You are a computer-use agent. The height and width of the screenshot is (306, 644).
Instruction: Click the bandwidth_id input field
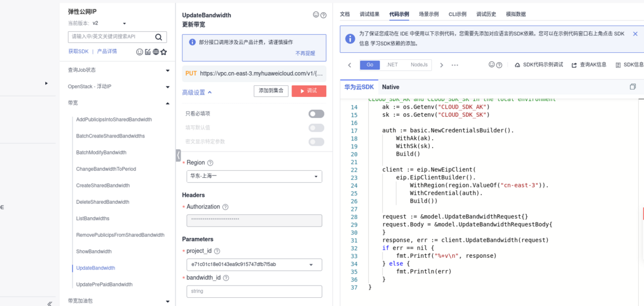click(x=254, y=291)
